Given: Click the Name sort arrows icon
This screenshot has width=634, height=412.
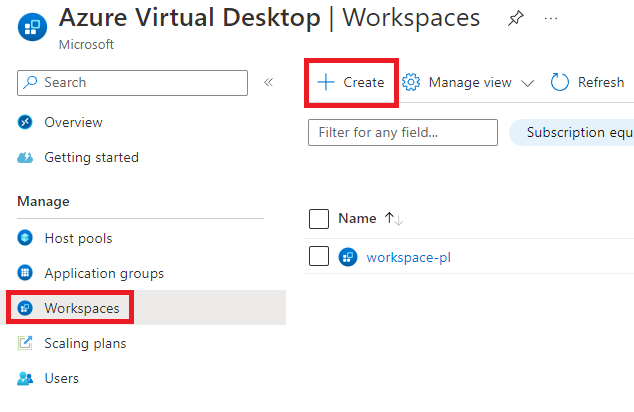Looking at the screenshot, I should click(394, 219).
